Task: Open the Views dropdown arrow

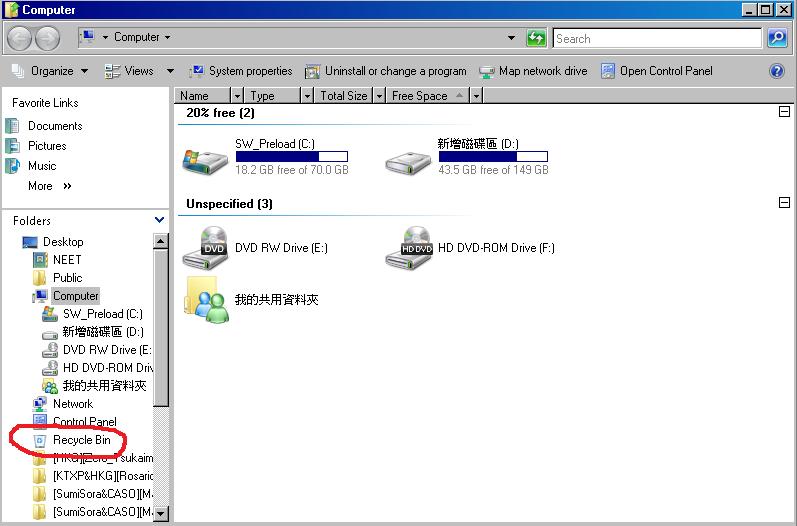Action: (x=170, y=71)
